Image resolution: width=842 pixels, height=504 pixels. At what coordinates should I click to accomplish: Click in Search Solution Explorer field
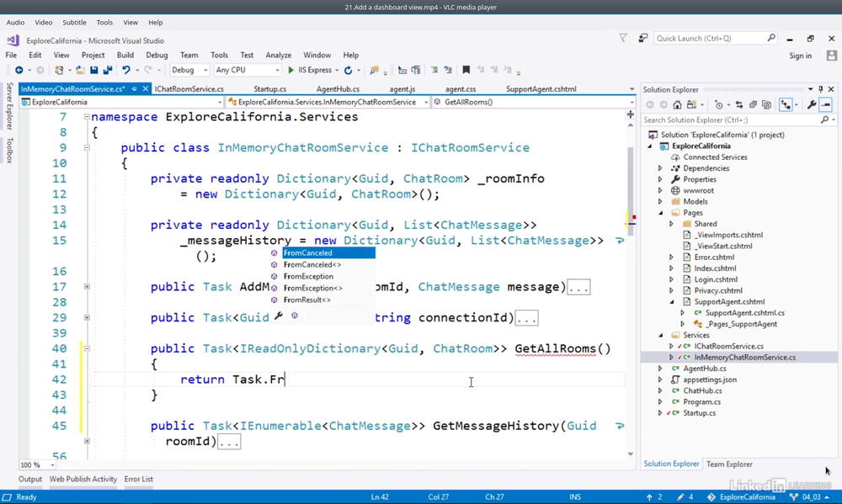point(730,119)
